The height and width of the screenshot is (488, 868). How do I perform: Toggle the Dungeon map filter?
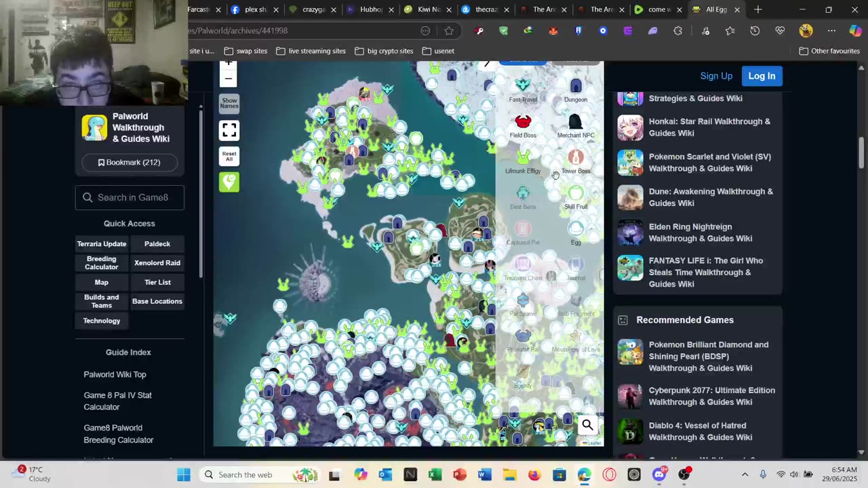point(576,91)
